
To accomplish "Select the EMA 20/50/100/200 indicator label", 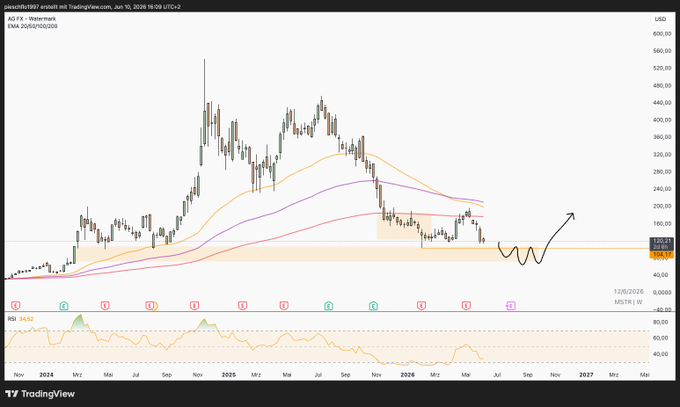I will [33, 26].
